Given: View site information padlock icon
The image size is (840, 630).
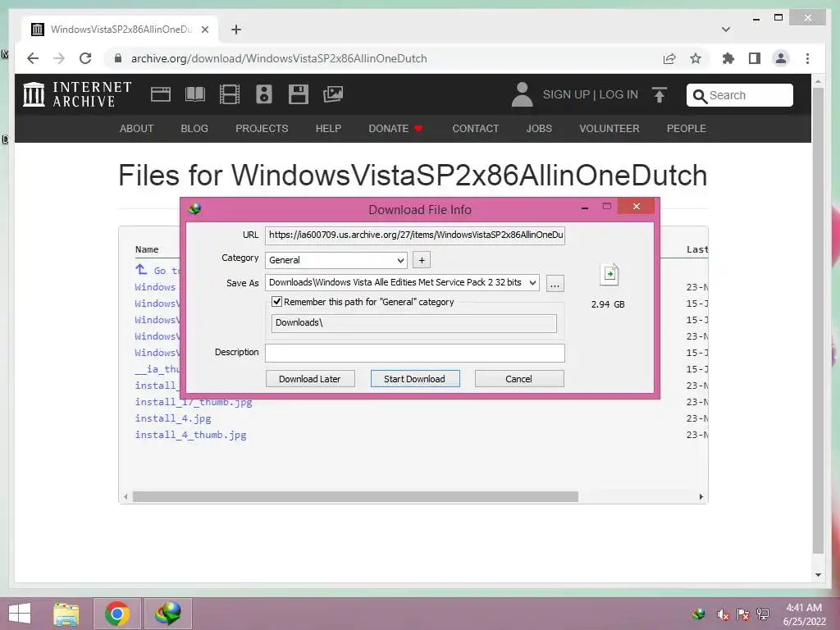Looking at the screenshot, I should click(118, 58).
